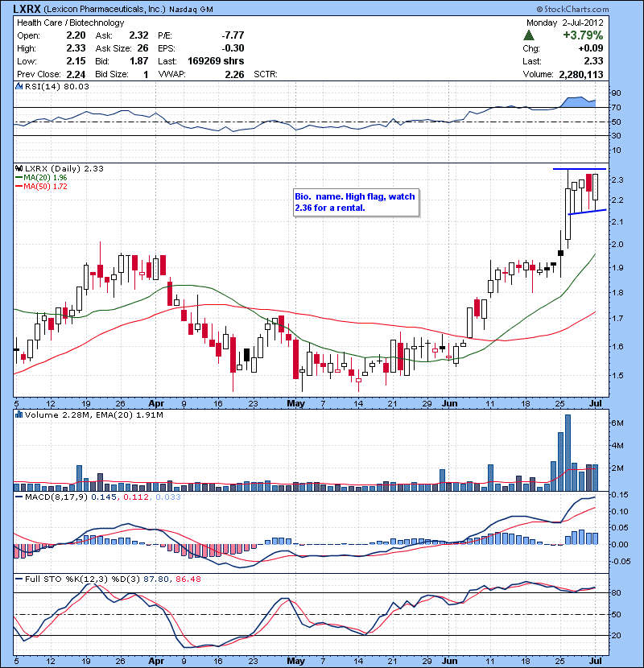Click the '2.3' price axis label
The image size is (644, 668).
click(x=617, y=179)
